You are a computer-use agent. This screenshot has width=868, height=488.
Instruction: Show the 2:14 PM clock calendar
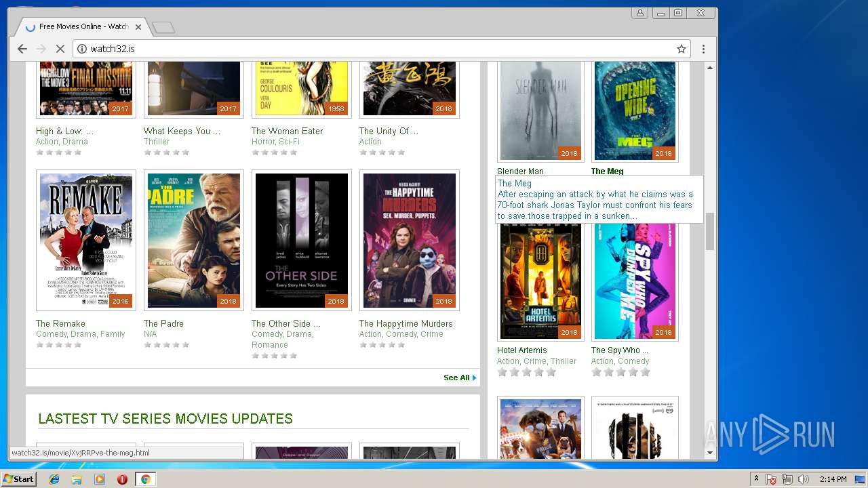point(833,479)
